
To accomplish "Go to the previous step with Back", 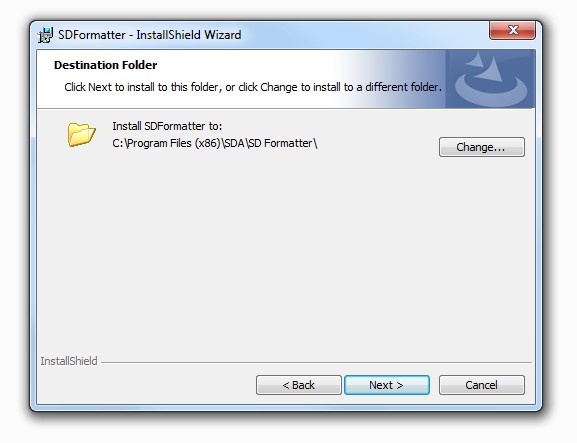I will pyautogui.click(x=298, y=385).
